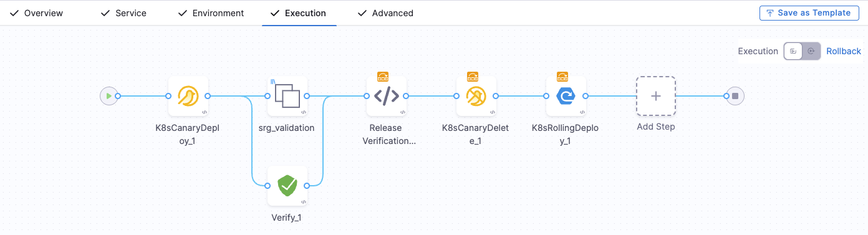Open the K8sCanaryDelete_1 step node
Image resolution: width=868 pixels, height=235 pixels.
[476, 96]
